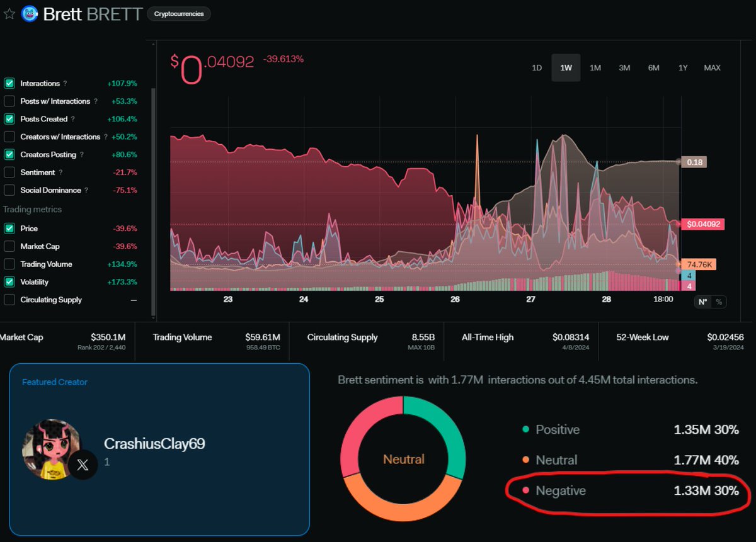Enable the Social Dominance checkbox
The height and width of the screenshot is (542, 756).
click(9, 190)
